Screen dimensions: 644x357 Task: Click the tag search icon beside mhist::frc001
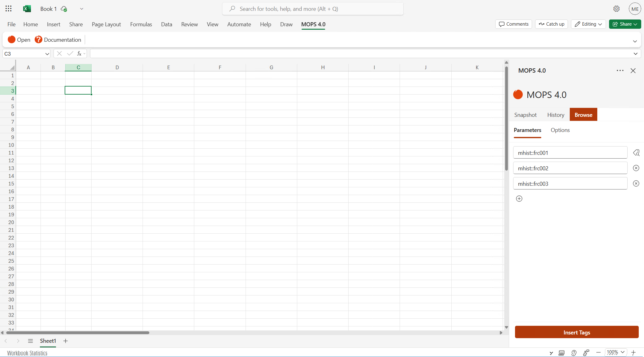click(x=637, y=152)
